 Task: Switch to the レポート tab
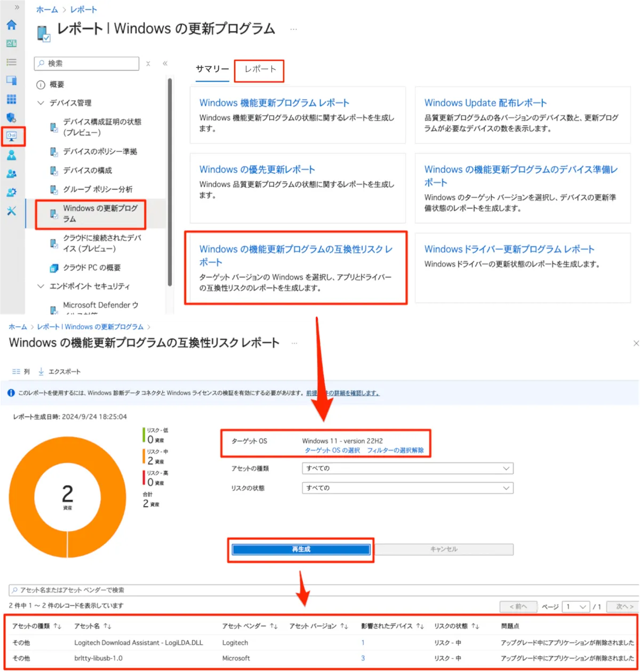coord(260,69)
